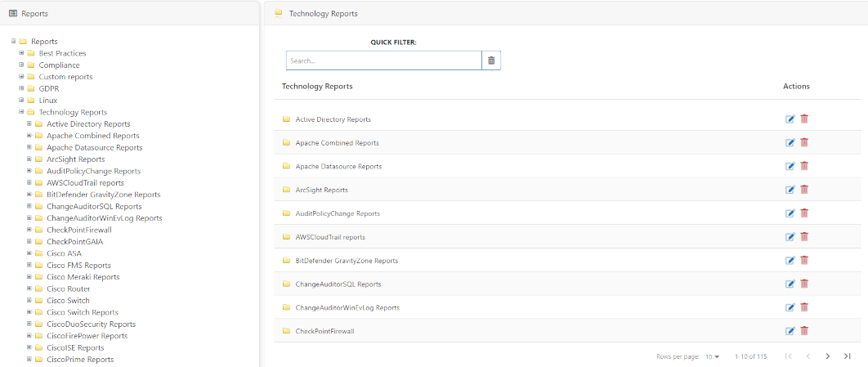
Task: Select the Compliance folder label in tree
Action: [59, 65]
